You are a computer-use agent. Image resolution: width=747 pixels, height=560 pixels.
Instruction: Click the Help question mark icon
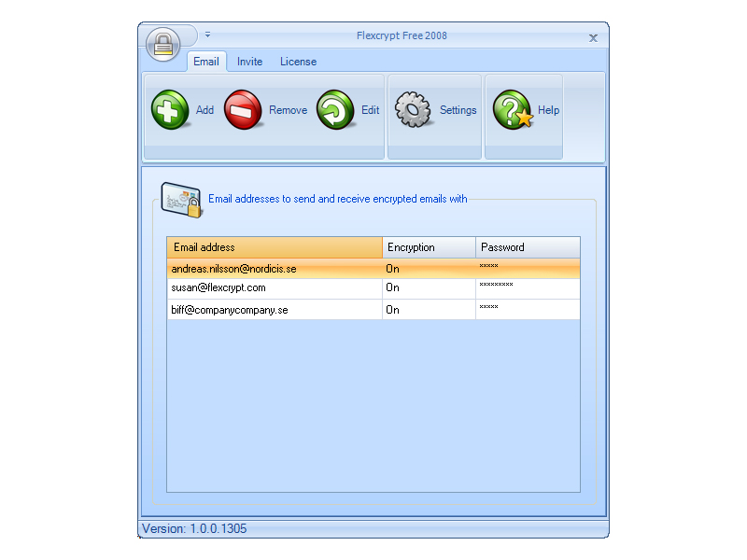pos(513,109)
